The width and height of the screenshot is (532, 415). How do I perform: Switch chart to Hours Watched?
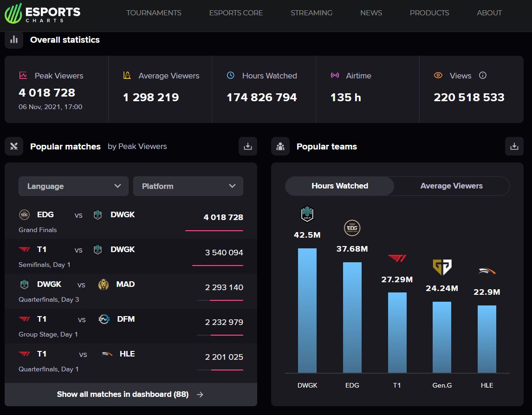[x=340, y=186]
